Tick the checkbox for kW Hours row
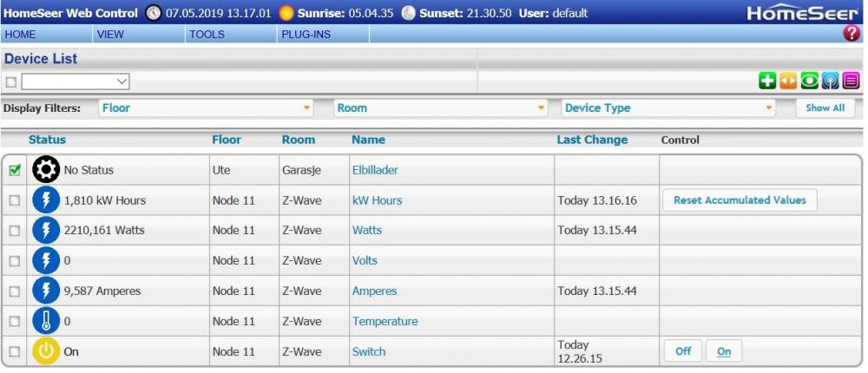Image resolution: width=868 pixels, height=373 pixels. point(15,200)
